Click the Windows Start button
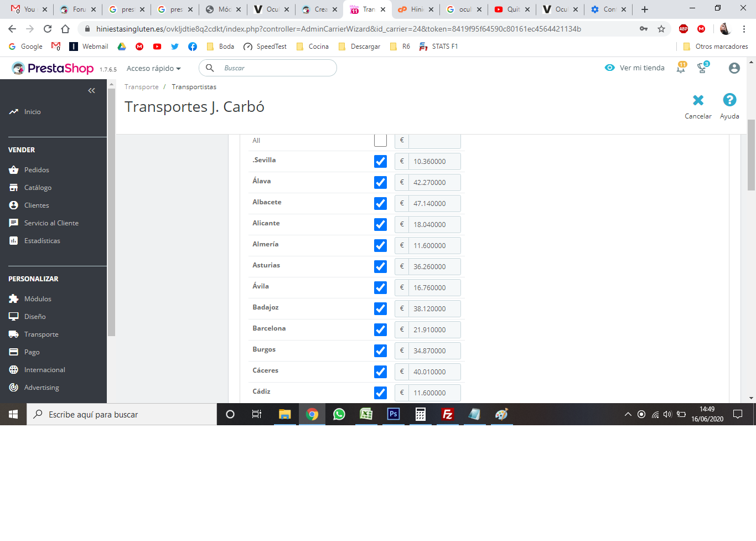Screen dimensions: 756x541 [13, 414]
